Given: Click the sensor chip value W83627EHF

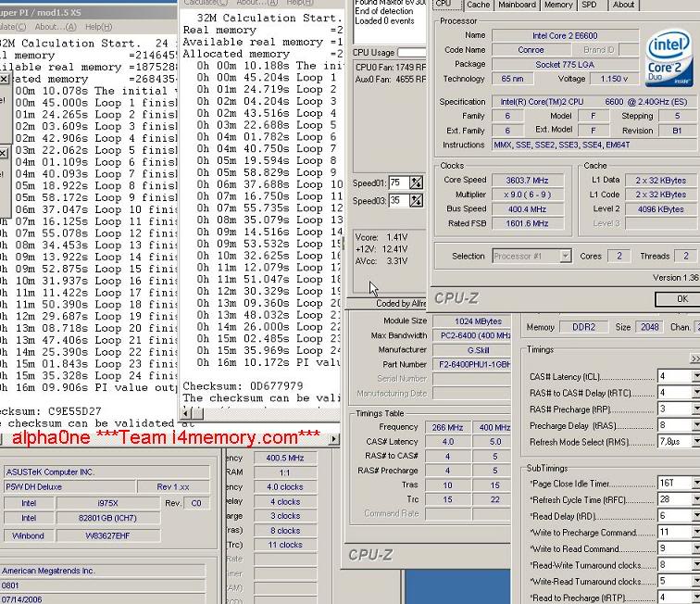Looking at the screenshot, I should click(108, 535).
